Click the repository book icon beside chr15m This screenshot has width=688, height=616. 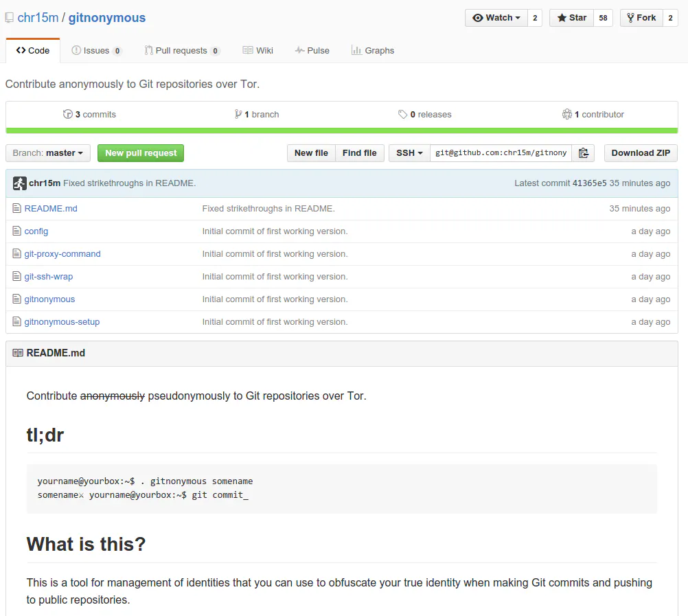[x=9, y=18]
